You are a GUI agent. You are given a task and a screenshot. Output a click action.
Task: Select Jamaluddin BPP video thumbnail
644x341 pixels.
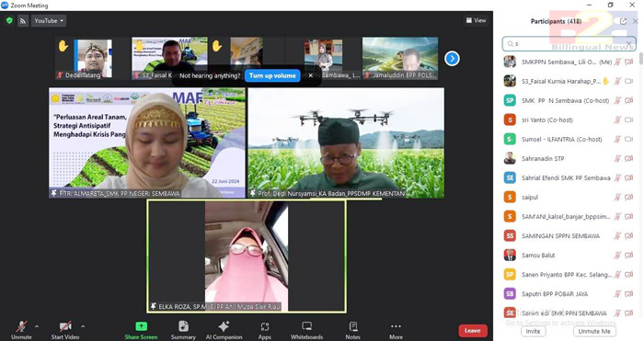[x=400, y=58]
